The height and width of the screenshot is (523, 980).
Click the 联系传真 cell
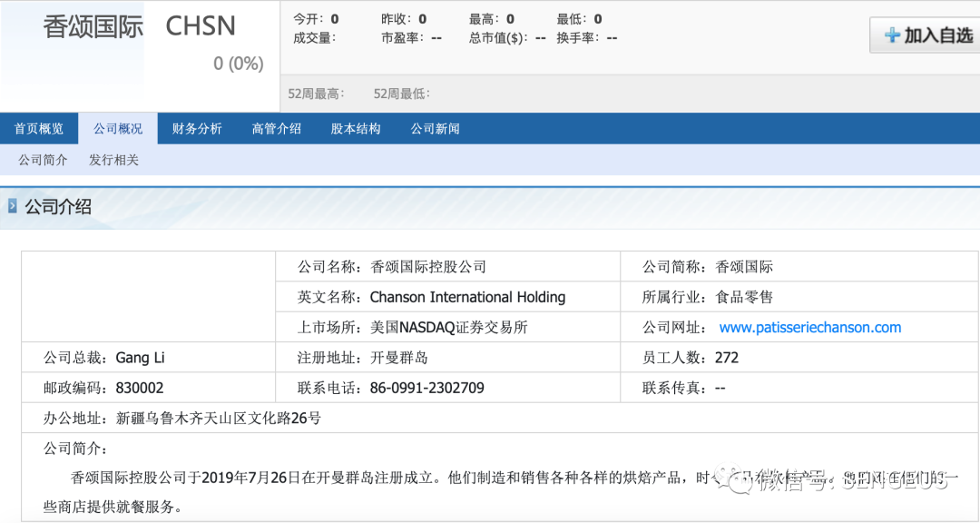(799, 388)
